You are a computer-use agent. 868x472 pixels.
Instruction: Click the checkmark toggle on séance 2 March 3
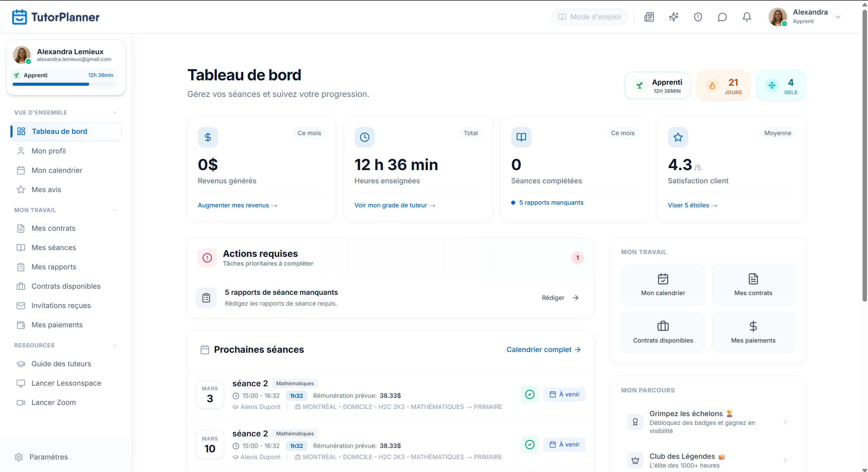coord(529,394)
